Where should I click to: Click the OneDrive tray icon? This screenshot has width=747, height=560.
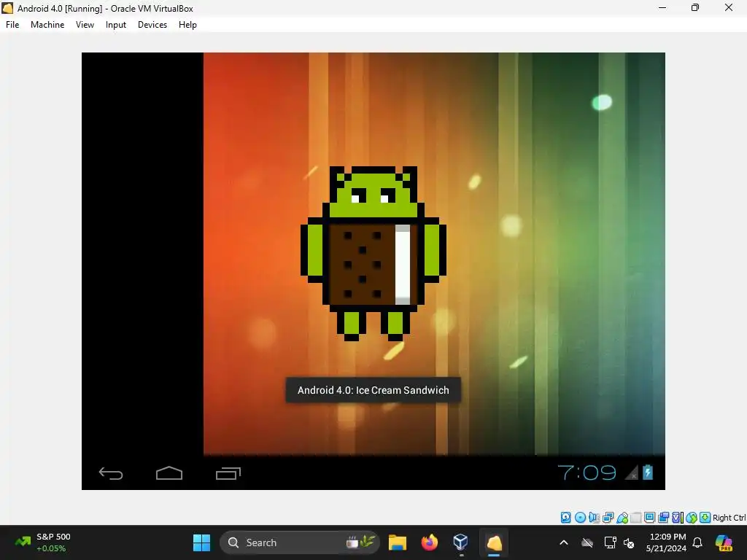click(587, 542)
